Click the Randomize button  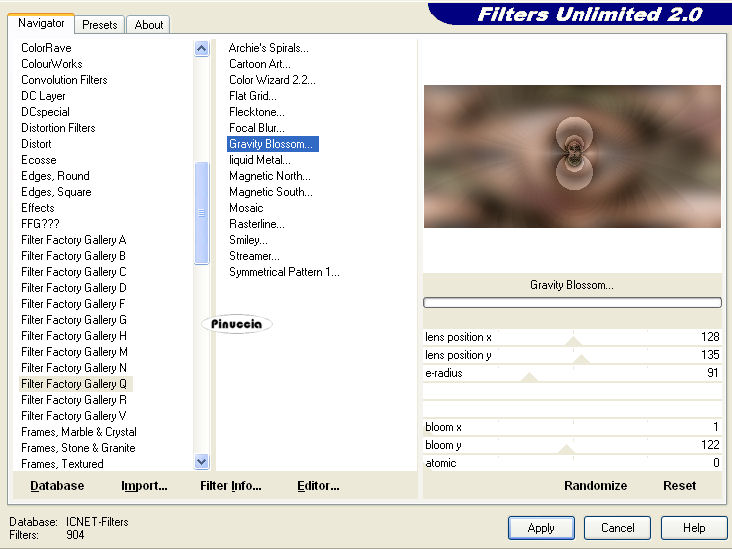595,486
